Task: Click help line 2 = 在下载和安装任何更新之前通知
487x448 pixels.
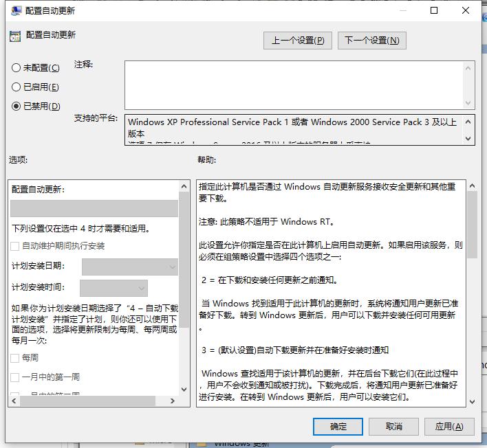Action: (269, 280)
